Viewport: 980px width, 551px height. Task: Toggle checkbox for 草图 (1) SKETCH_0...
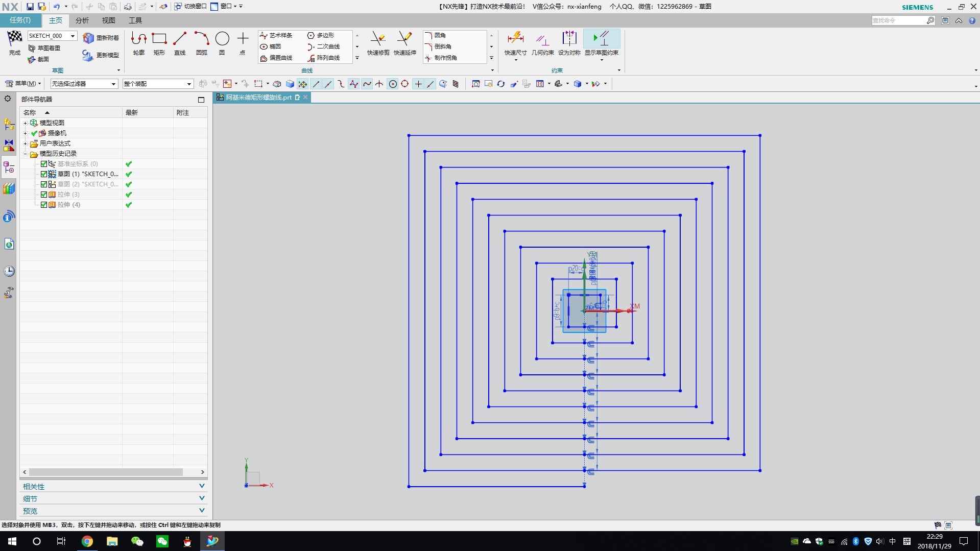click(x=44, y=174)
